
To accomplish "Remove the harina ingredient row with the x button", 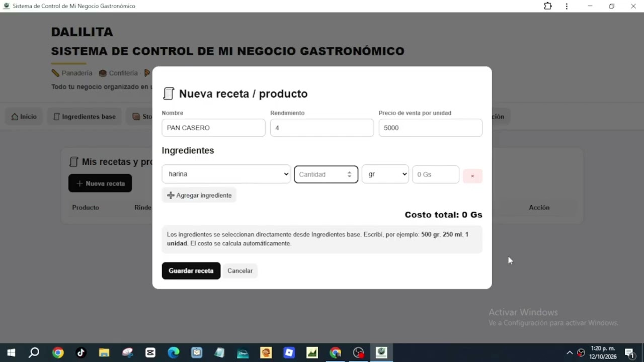I will click(x=472, y=175).
